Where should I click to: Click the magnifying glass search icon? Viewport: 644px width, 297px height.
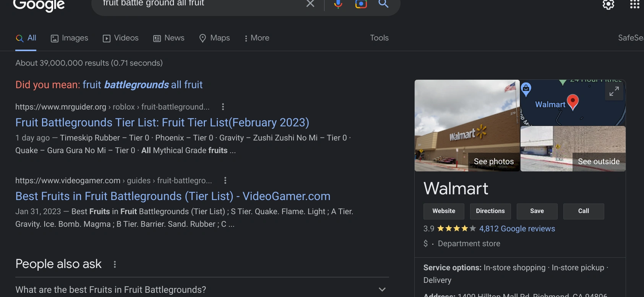[383, 4]
